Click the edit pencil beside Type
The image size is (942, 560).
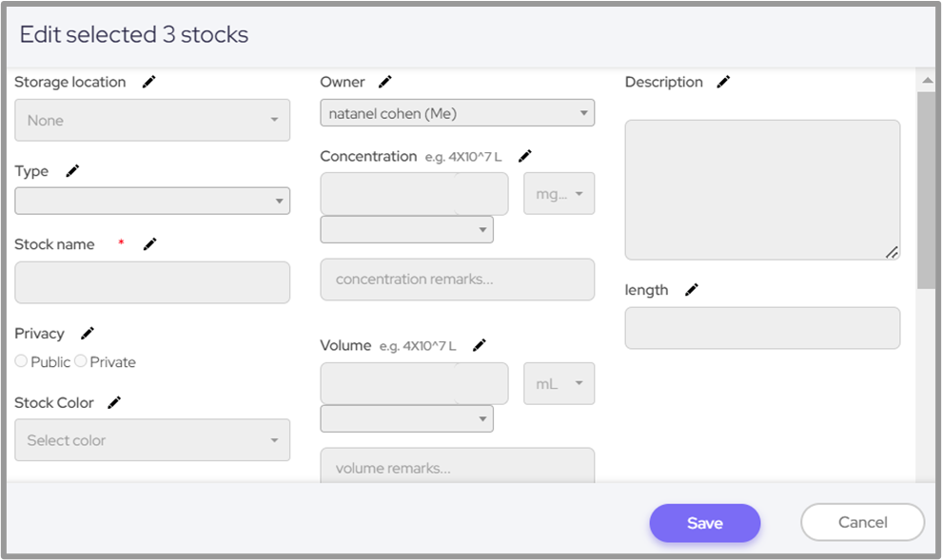[73, 171]
